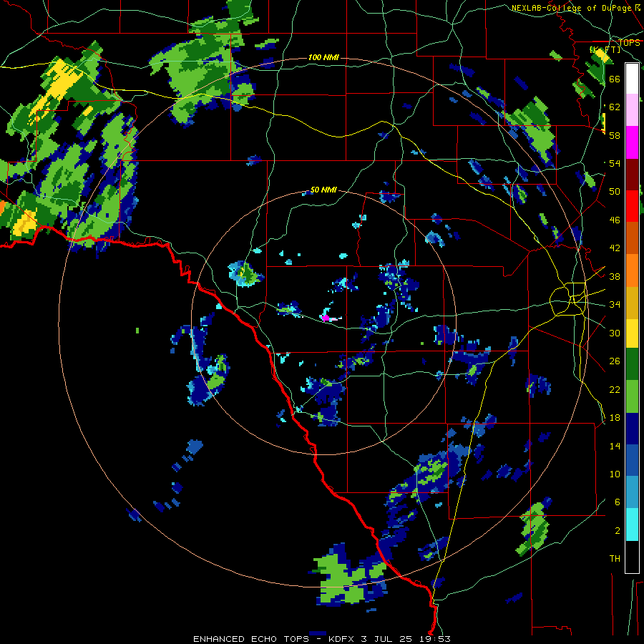Click the black TH legend swatch
644x644 pixels.
pos(632,557)
